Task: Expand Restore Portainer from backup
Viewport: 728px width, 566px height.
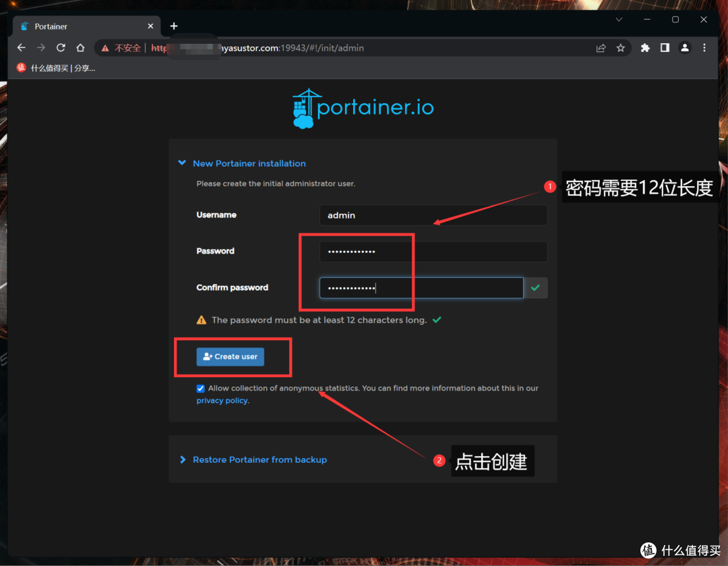Action: (x=259, y=459)
